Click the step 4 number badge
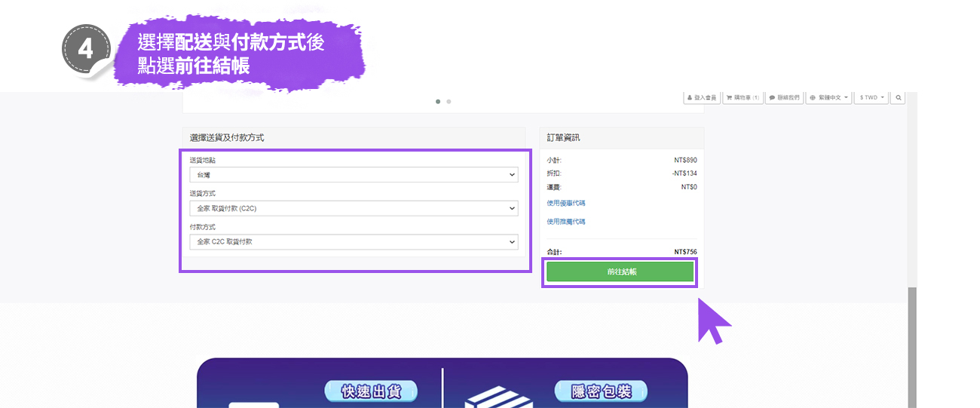Screen dimensions: 980x408 pos(86,50)
